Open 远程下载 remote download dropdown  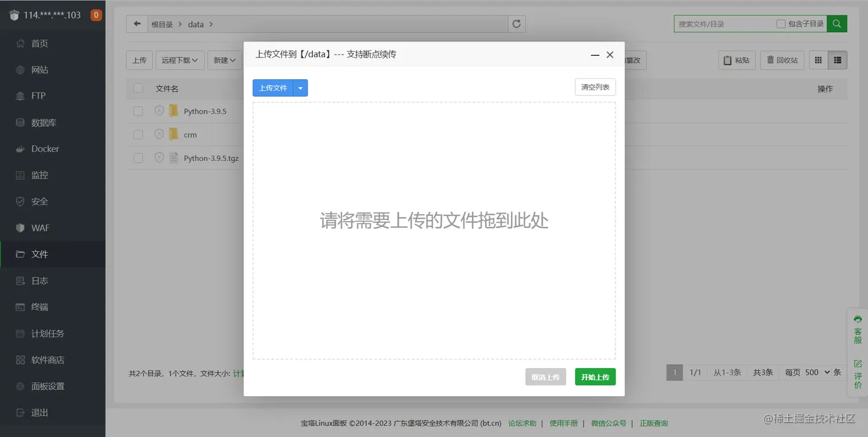click(180, 60)
